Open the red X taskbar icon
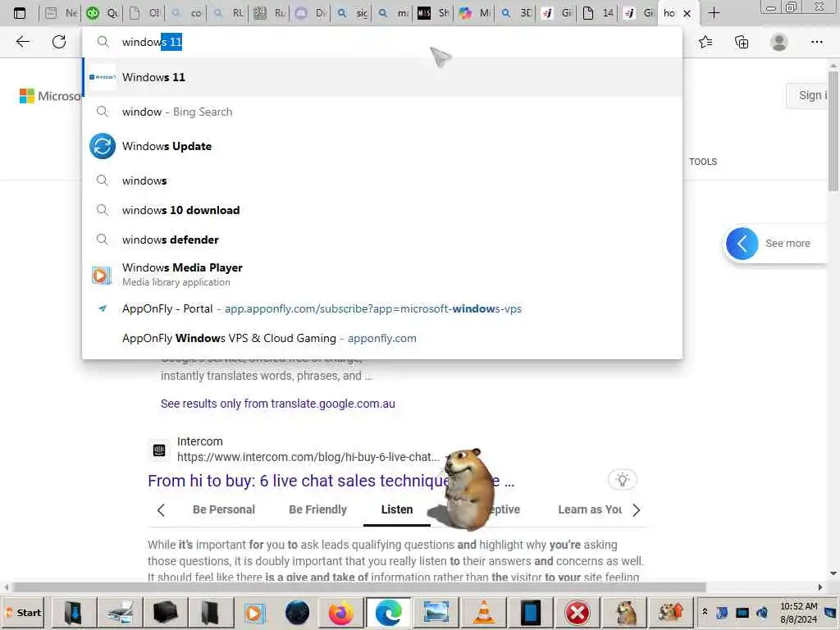This screenshot has width=840, height=630. (x=577, y=612)
